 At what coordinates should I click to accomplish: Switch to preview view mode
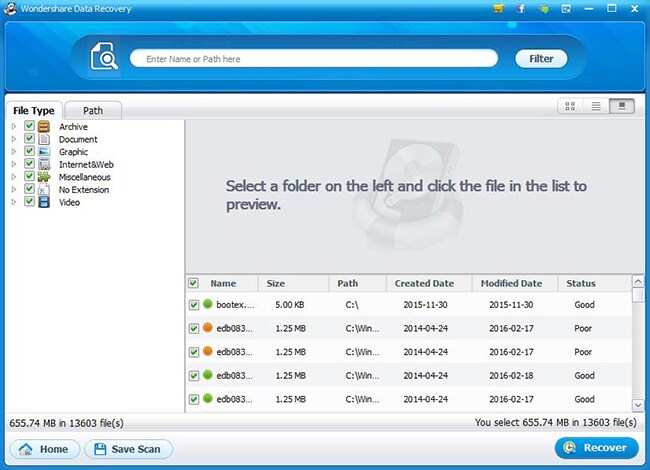(x=621, y=106)
